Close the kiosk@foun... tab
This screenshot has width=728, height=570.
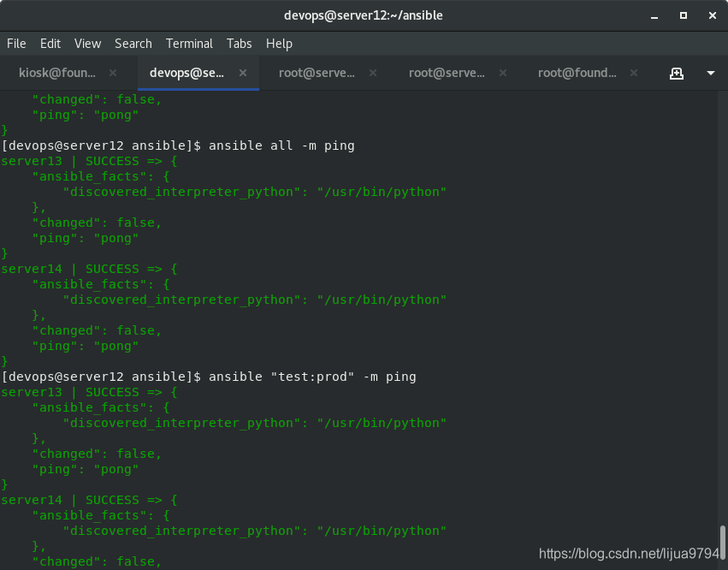[113, 73]
